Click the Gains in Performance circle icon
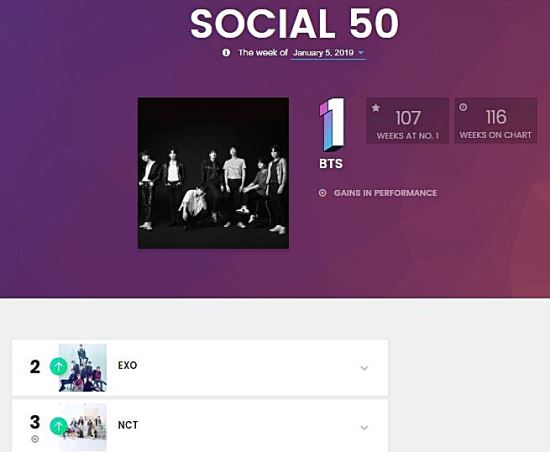The image size is (550, 452). [x=322, y=193]
